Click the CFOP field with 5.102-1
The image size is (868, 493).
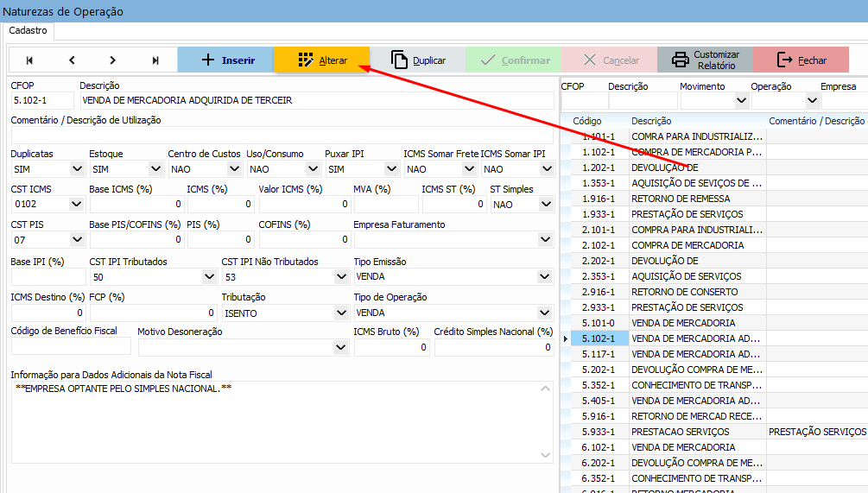pyautogui.click(x=42, y=101)
